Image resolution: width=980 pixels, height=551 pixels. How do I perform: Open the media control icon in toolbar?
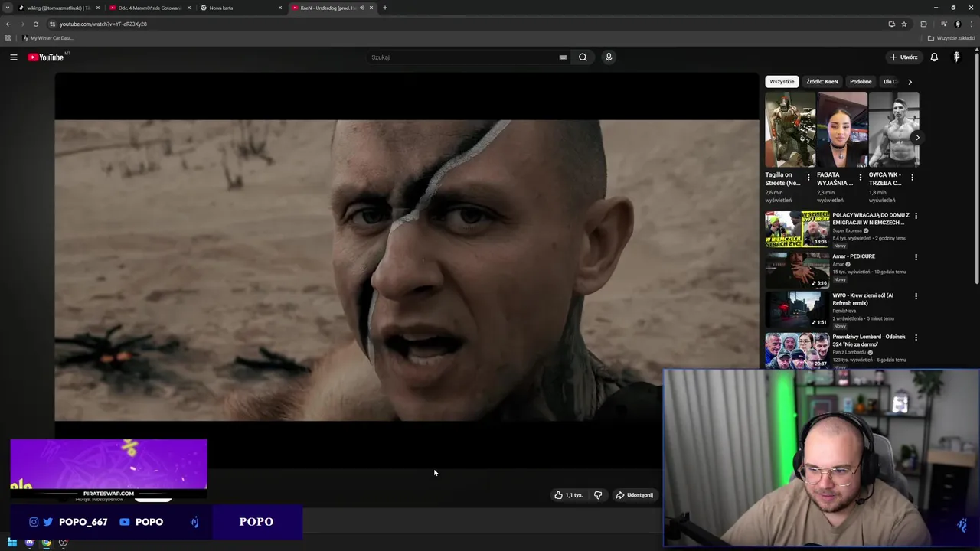click(944, 24)
